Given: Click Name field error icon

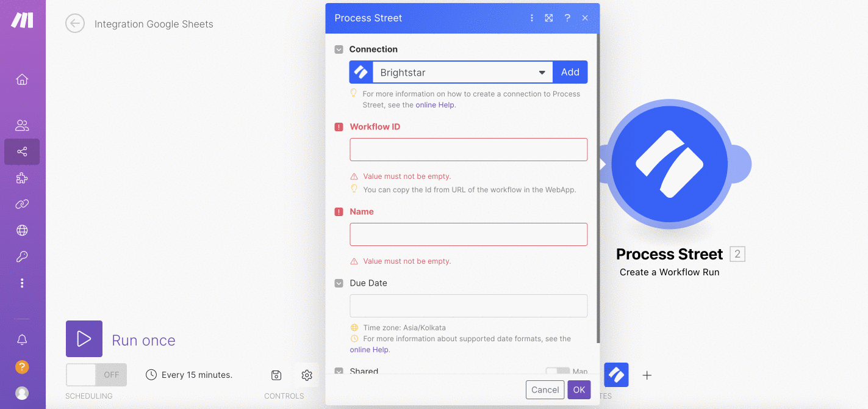Looking at the screenshot, I should 339,212.
